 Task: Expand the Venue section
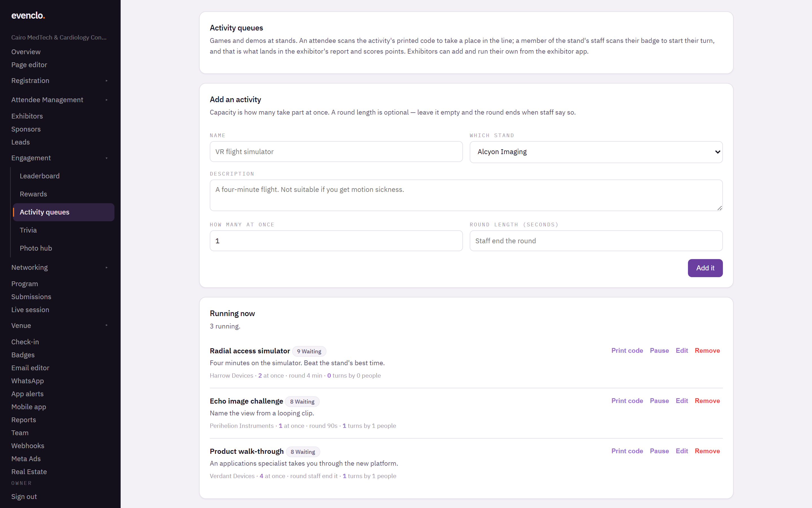click(x=60, y=326)
